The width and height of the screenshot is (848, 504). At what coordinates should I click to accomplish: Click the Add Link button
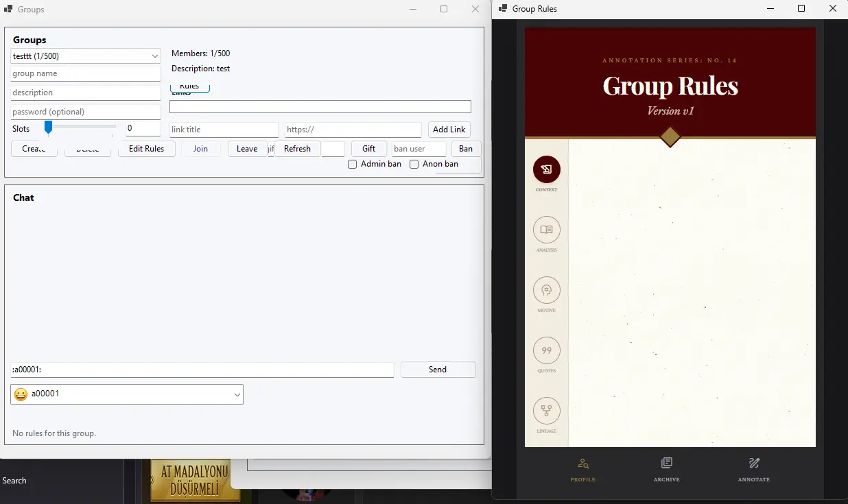tap(449, 130)
